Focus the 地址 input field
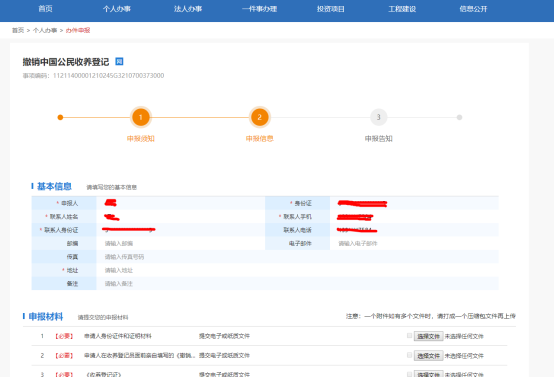Viewport: 554px width, 377px height. tap(297, 270)
